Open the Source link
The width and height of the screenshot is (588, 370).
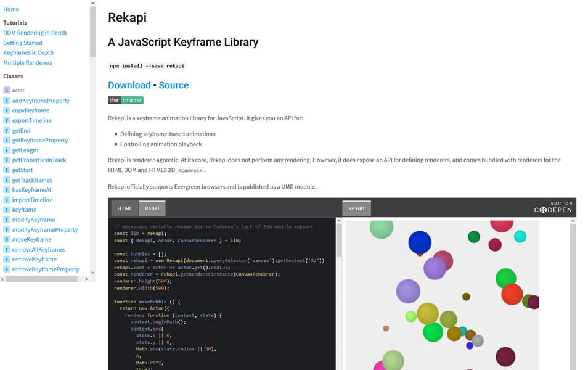pos(174,85)
